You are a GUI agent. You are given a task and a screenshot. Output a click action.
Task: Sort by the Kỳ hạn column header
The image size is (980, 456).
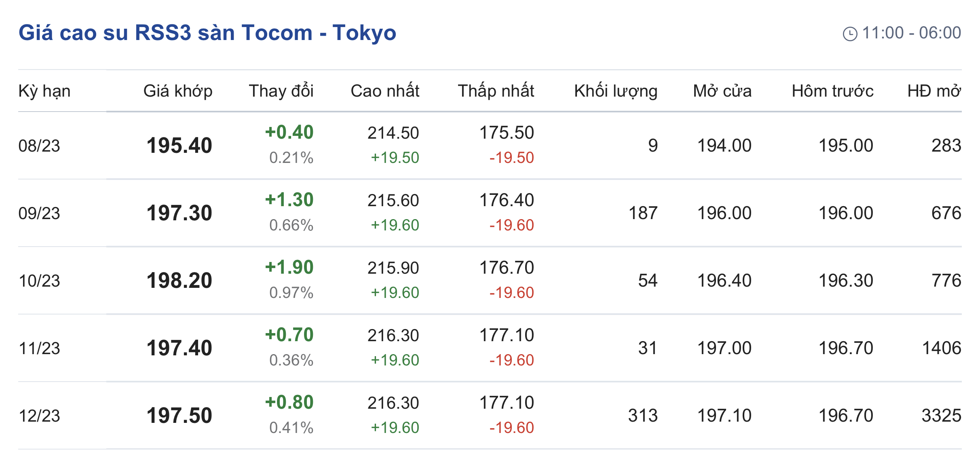44,91
